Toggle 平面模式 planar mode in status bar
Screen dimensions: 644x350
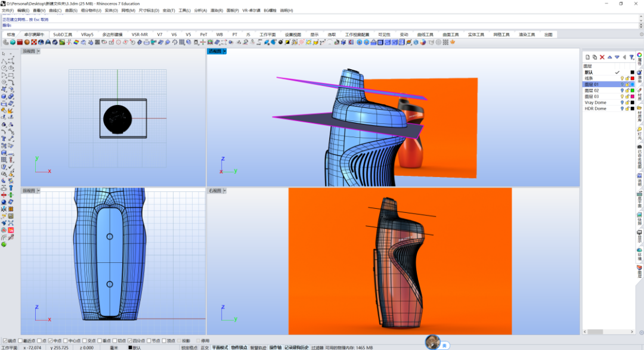point(219,348)
